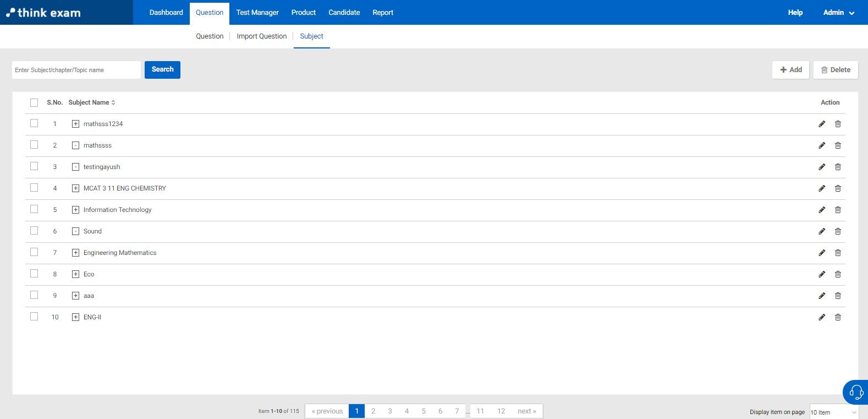The image size is (868, 419).
Task: Edit the Information Technology subject
Action: (x=822, y=210)
